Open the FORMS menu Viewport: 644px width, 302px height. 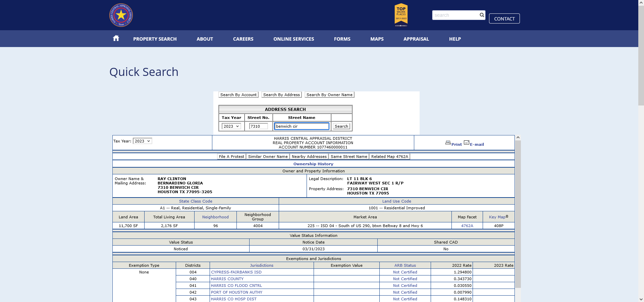tap(342, 39)
